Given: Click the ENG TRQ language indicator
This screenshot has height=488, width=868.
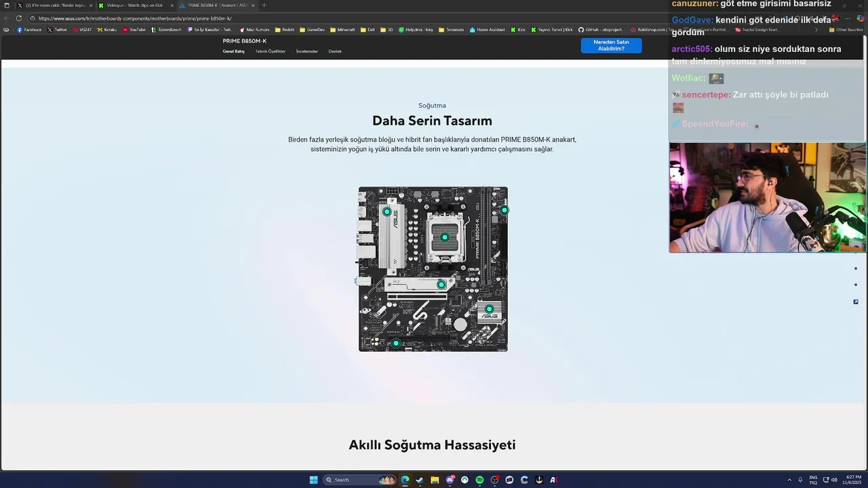Looking at the screenshot, I should pos(813,480).
